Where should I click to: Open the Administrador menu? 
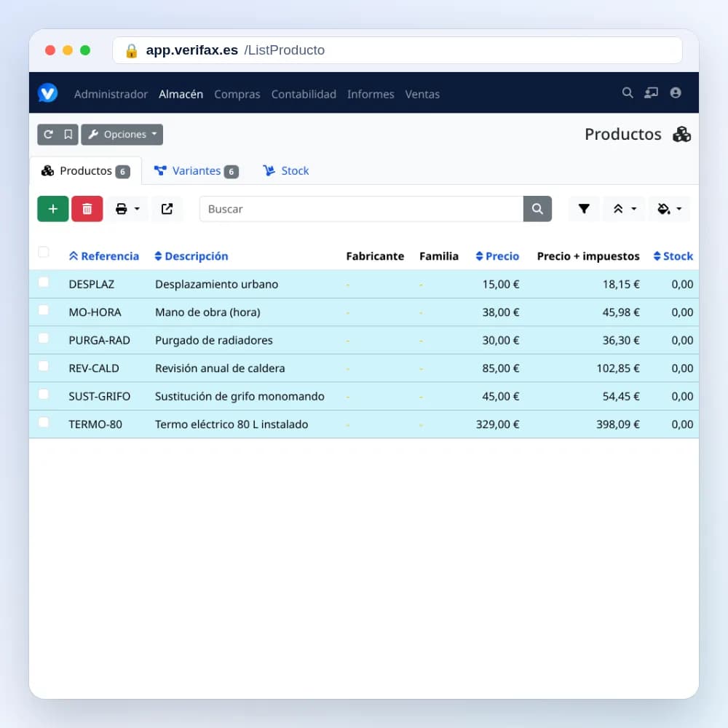(111, 94)
